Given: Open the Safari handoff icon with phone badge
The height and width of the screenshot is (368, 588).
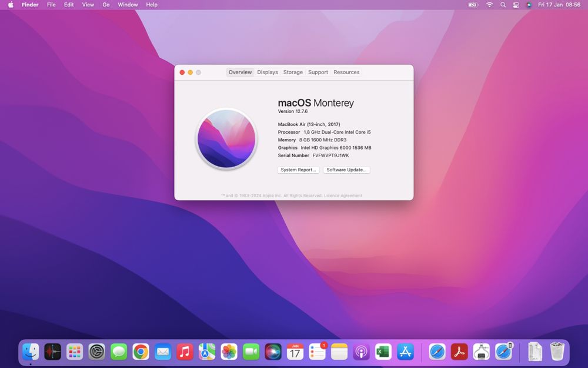Looking at the screenshot, I should [504, 352].
